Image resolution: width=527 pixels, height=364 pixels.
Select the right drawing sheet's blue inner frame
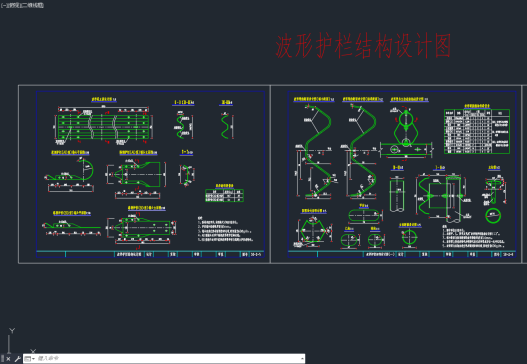click(402, 174)
